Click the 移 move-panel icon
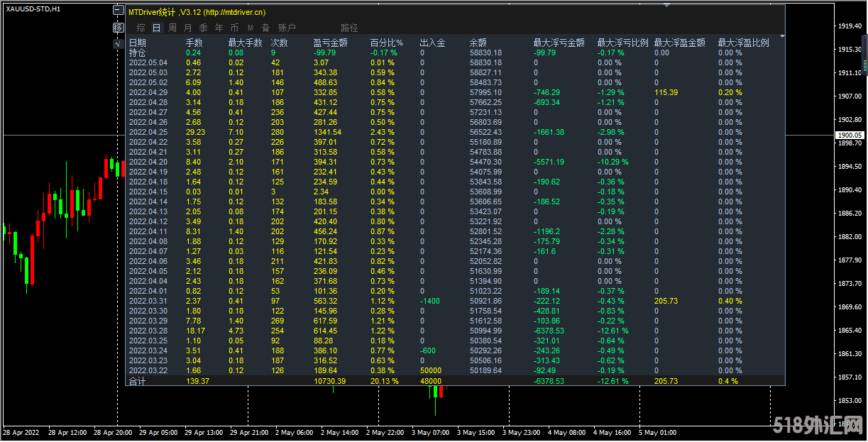Image resolution: width=868 pixels, height=442 pixels. 119,28
